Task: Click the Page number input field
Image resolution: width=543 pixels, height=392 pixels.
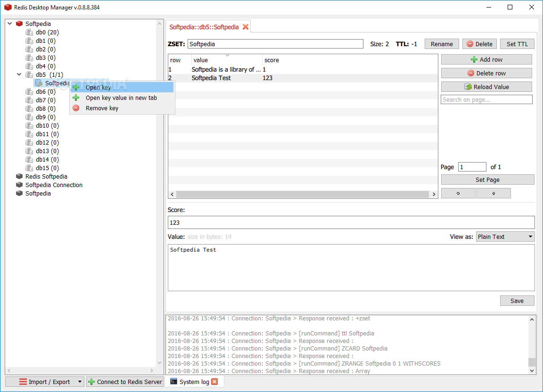Action: (x=472, y=167)
